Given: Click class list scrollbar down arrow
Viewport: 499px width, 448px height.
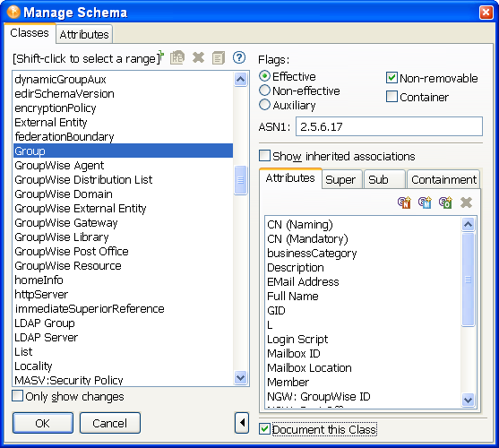Looking at the screenshot, I should tap(241, 378).
